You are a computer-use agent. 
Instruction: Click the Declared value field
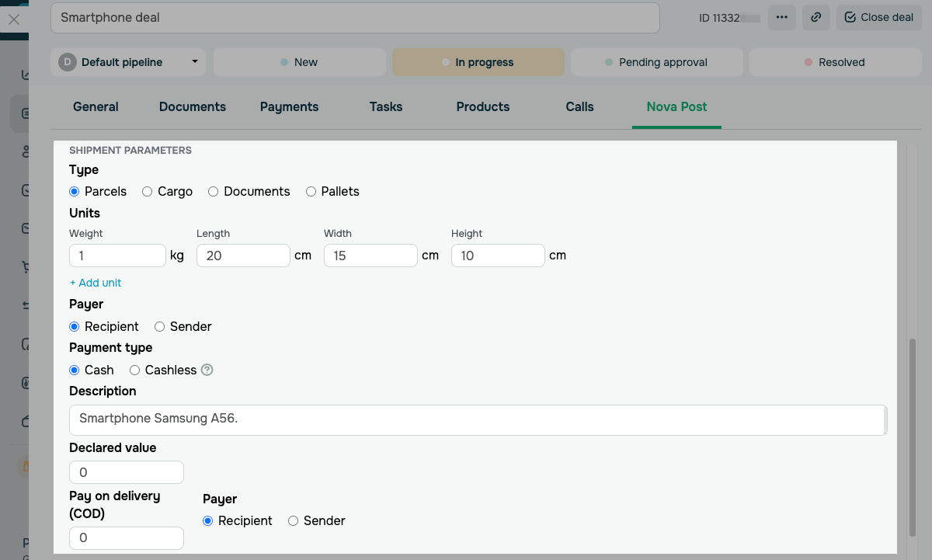[x=127, y=472]
